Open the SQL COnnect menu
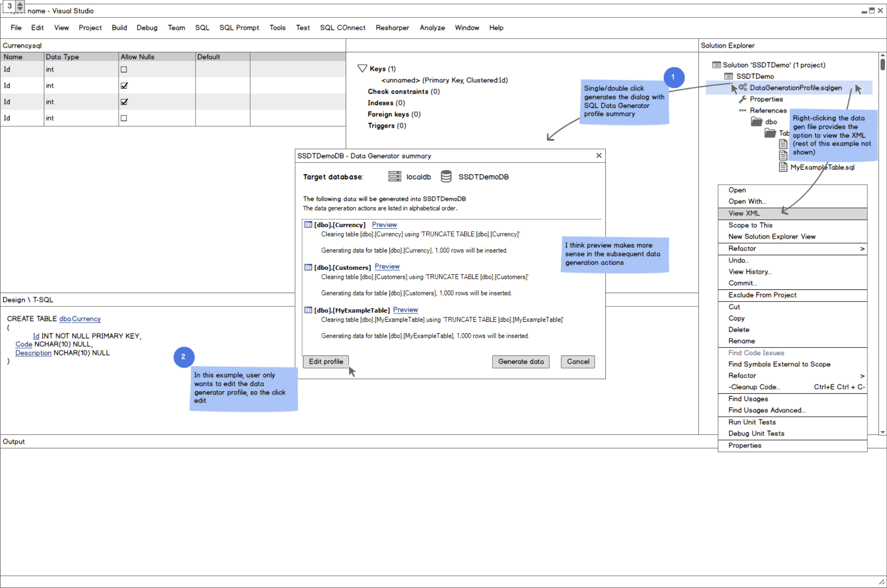Screen dimensions: 887x588 (343, 28)
